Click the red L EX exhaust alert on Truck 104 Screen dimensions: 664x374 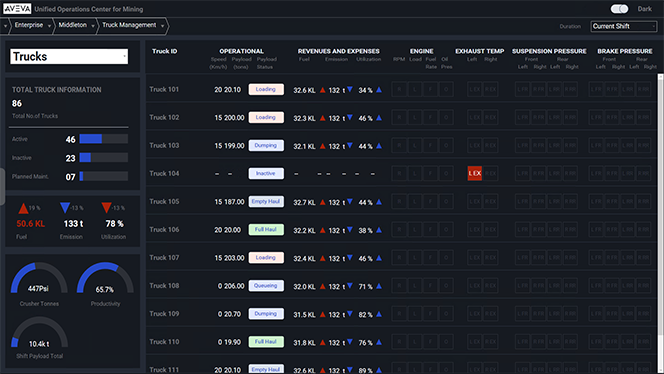tap(475, 173)
